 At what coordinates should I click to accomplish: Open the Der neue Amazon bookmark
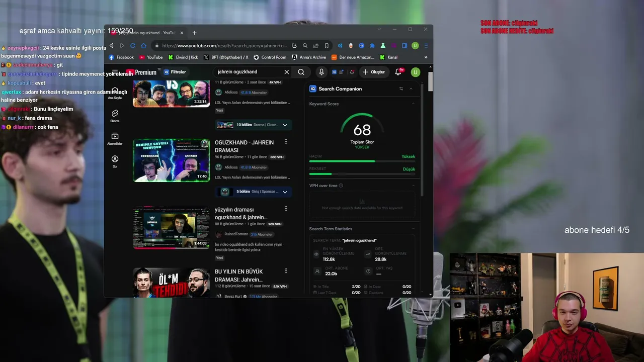click(353, 57)
